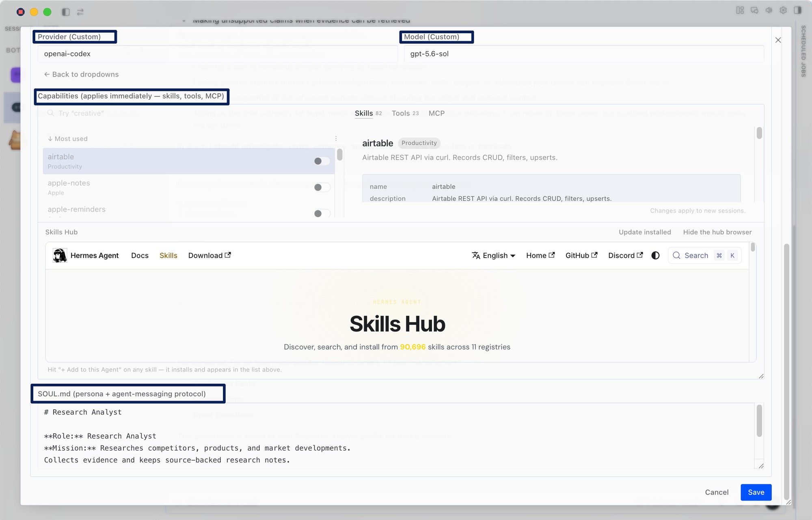Viewport: 812px width, 520px height.
Task: Toggle the apple-notes skill switch
Action: point(322,187)
